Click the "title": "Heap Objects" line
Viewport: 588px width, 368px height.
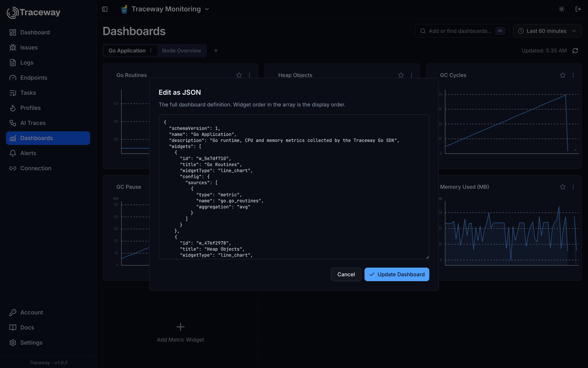pyautogui.click(x=212, y=249)
